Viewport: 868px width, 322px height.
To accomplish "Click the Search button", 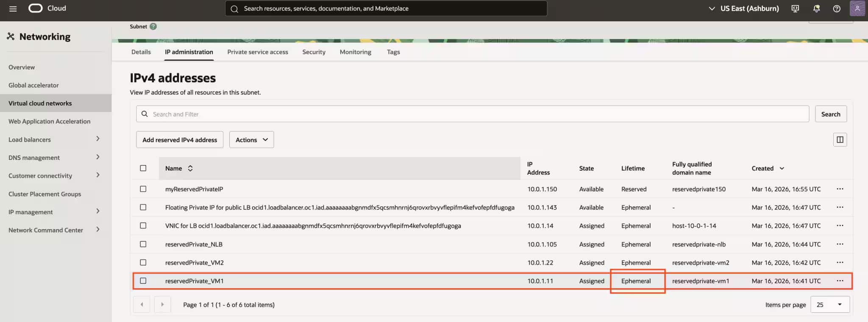I will pyautogui.click(x=831, y=114).
